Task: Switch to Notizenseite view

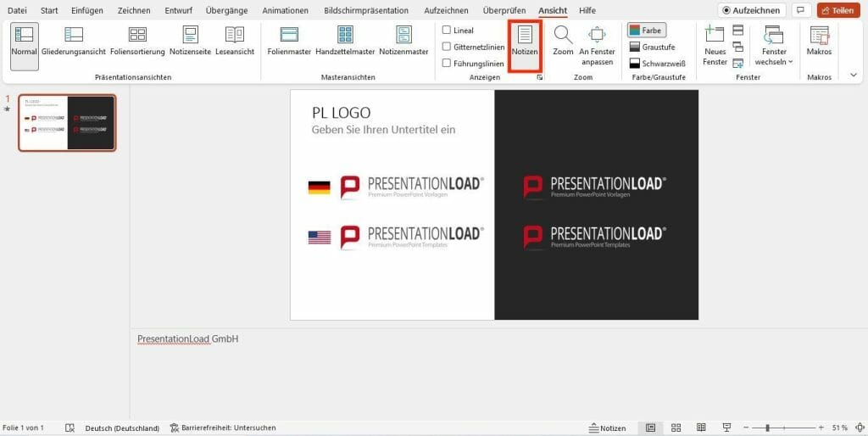Action: point(191,42)
